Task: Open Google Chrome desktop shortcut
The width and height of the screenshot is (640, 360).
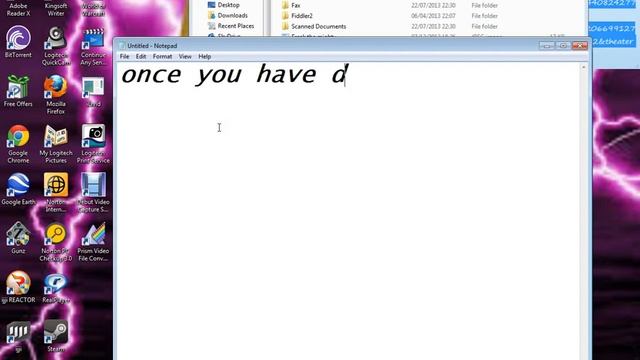Action: [x=18, y=144]
